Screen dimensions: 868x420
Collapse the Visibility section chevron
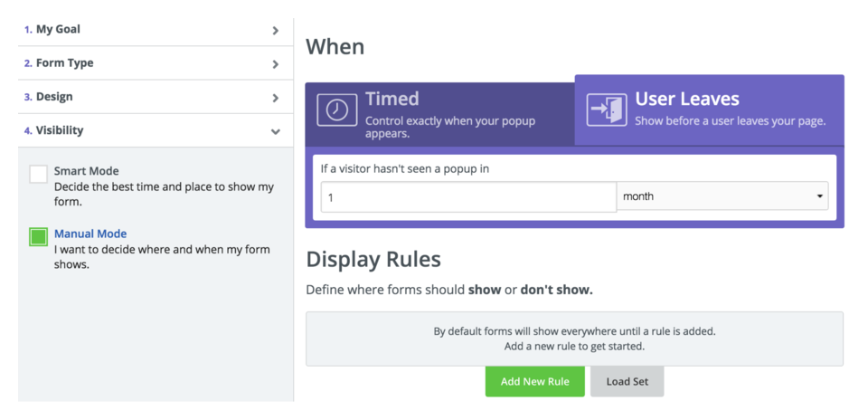(x=275, y=131)
